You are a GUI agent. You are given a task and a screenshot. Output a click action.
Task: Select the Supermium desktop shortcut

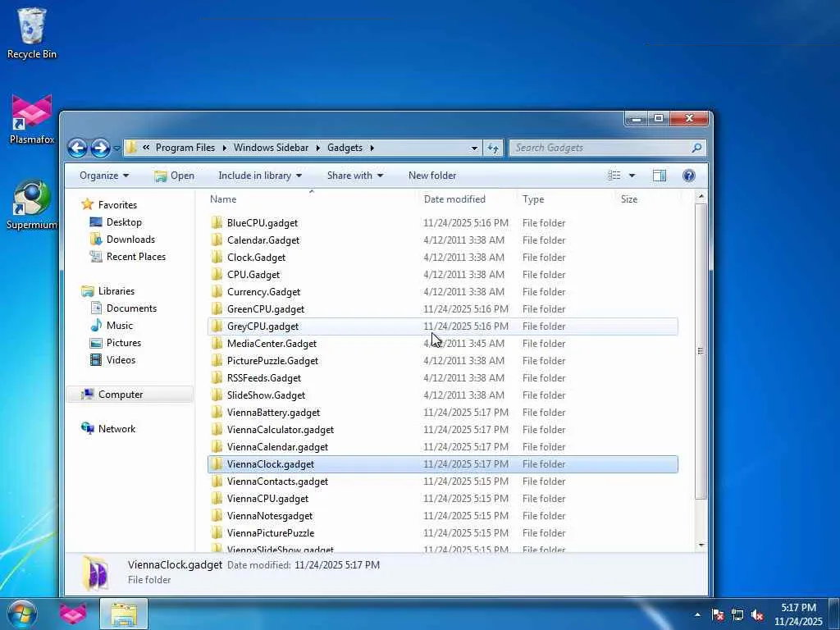point(32,204)
